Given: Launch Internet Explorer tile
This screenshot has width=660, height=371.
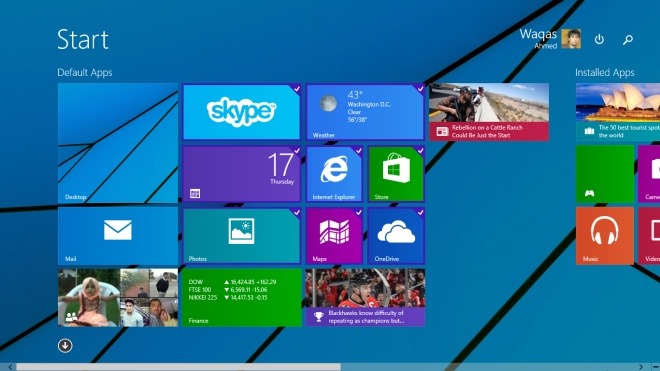Looking at the screenshot, I should [334, 174].
